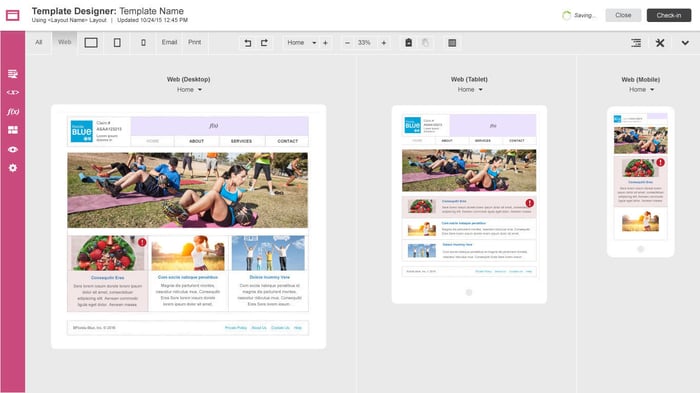Open Home dropdown under Web (Tablet)
700x393 pixels.
(x=470, y=90)
